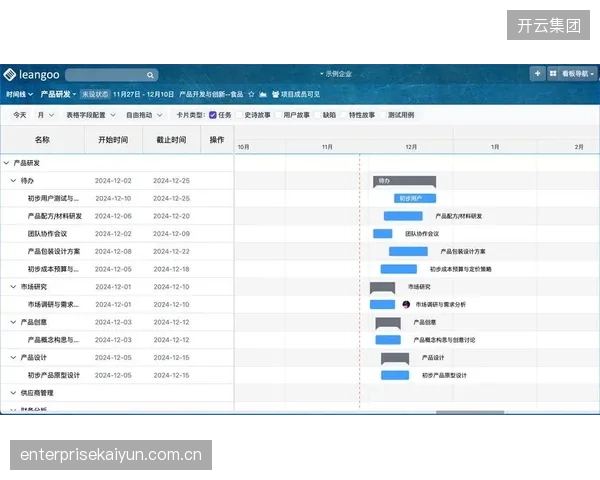The image size is (600, 480).
Task: Select the 市场调研与需求... task row
Action: pos(117,304)
